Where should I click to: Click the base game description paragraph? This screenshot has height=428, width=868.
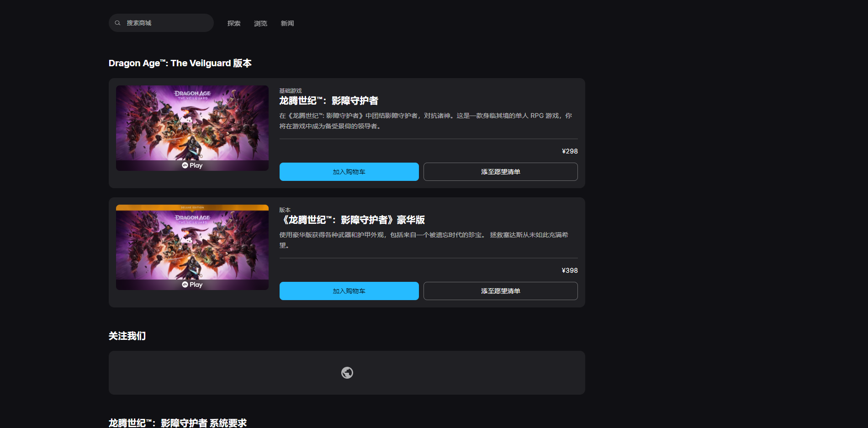click(x=426, y=121)
